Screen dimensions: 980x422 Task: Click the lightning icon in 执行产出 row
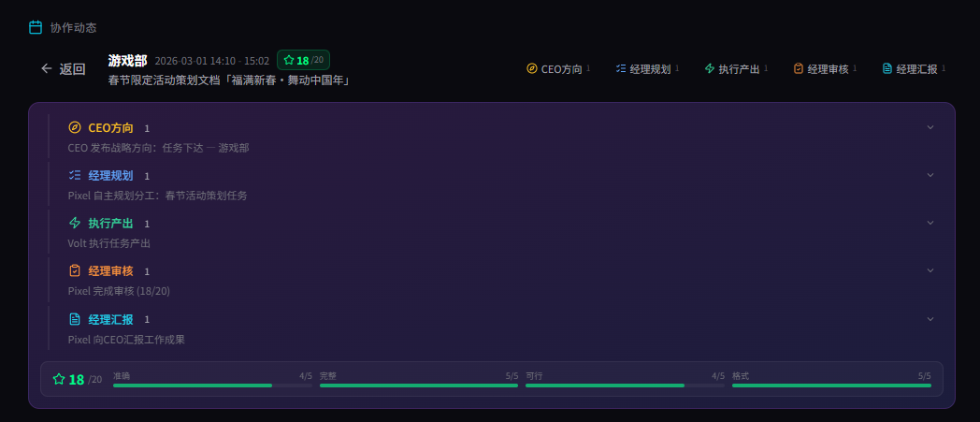75,224
